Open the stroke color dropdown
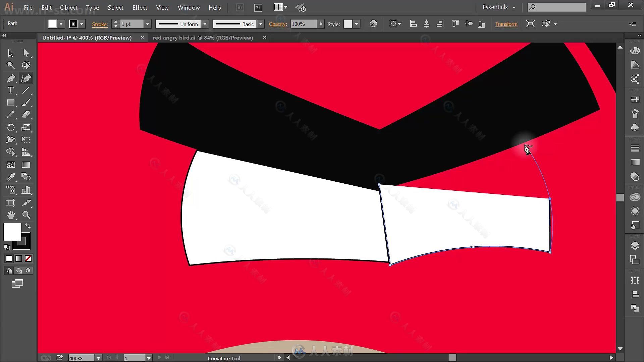Screen dimensions: 644x362 tap(82, 24)
